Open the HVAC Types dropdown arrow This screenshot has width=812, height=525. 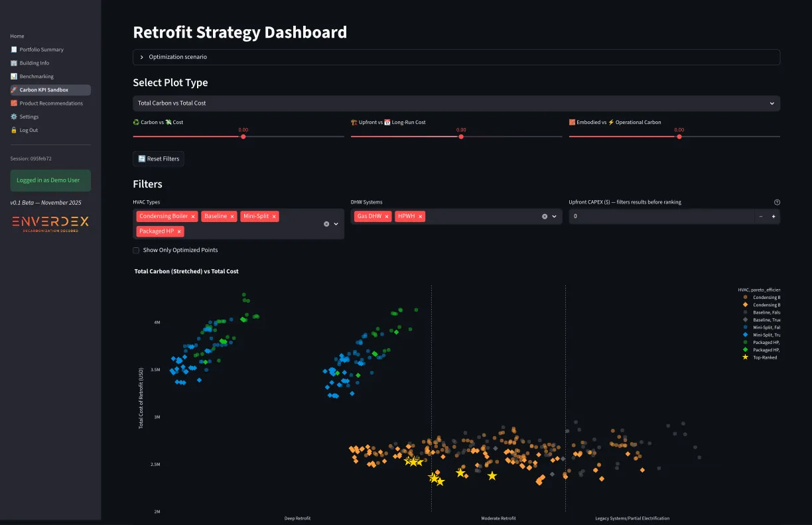336,224
